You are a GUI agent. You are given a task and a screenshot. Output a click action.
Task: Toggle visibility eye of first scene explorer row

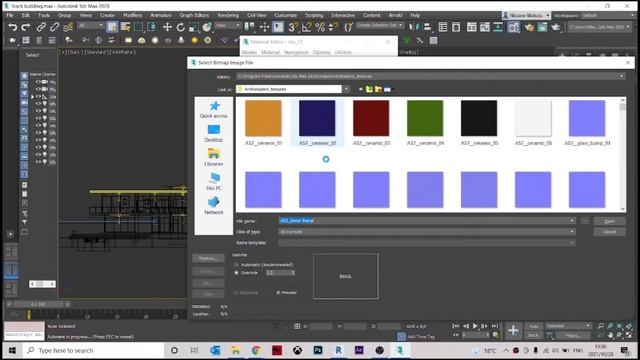click(x=38, y=82)
